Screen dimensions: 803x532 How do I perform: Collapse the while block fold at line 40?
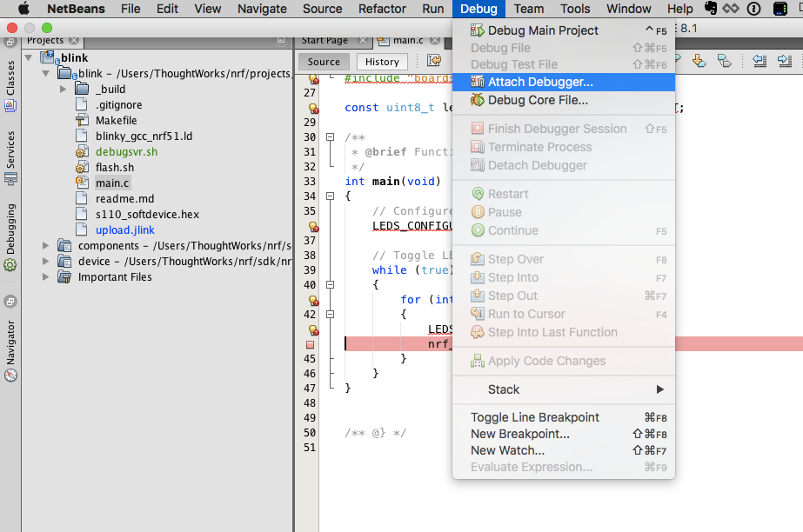pos(331,284)
